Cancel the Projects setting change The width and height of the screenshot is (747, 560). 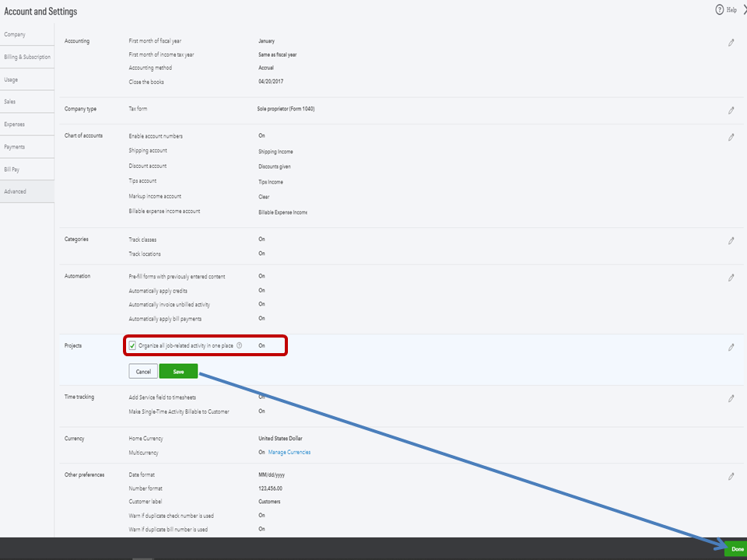click(x=143, y=372)
